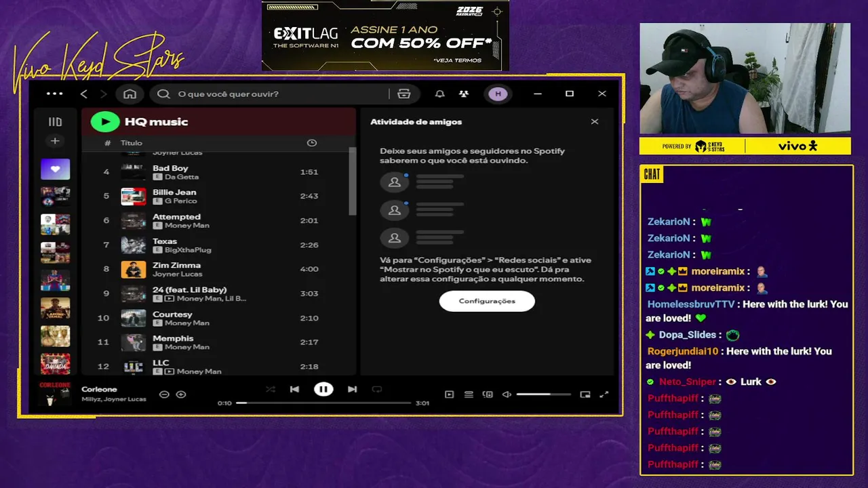Click chat username 'Dopa_Slides'
Screen dimensions: 868x488
[x=688, y=335]
